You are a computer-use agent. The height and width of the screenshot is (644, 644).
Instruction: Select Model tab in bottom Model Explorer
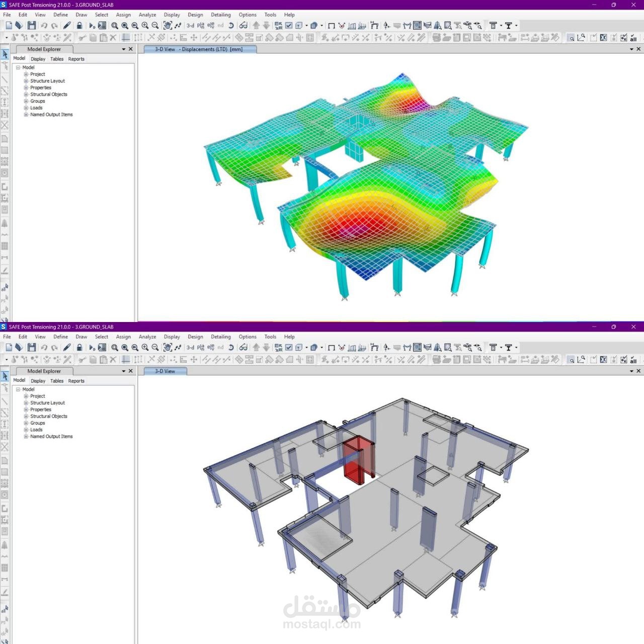19,380
